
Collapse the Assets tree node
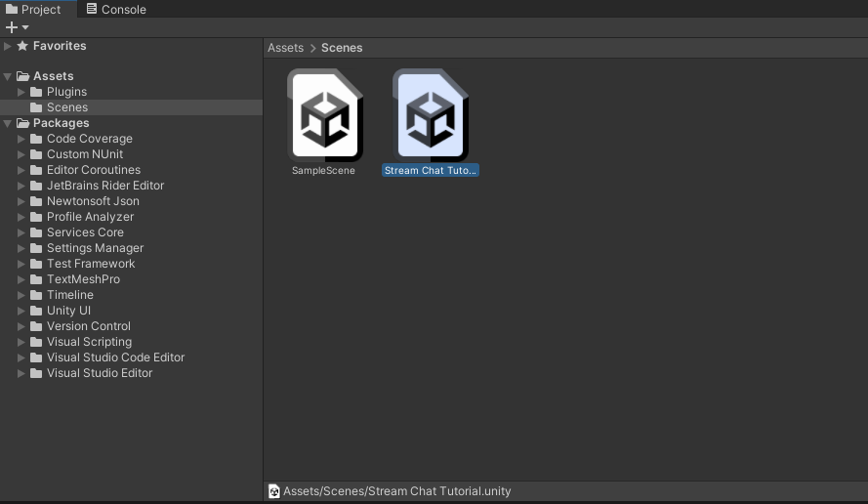[7, 76]
